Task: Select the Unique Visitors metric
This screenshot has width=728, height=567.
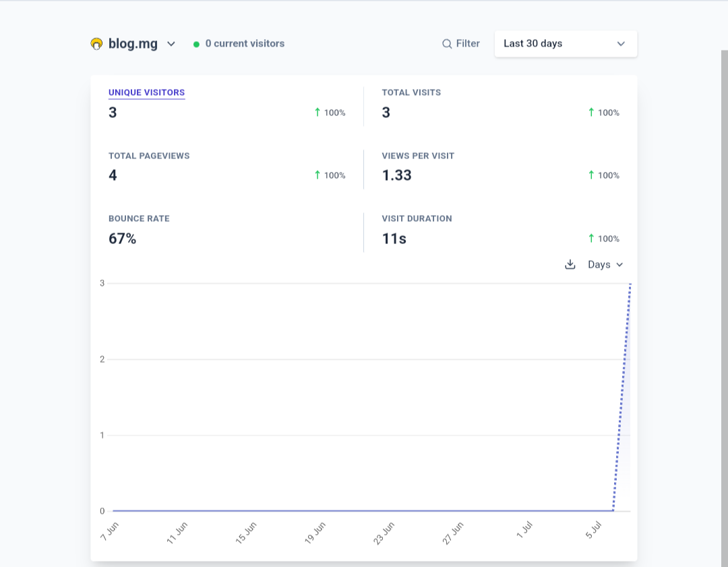Action: coord(146,92)
